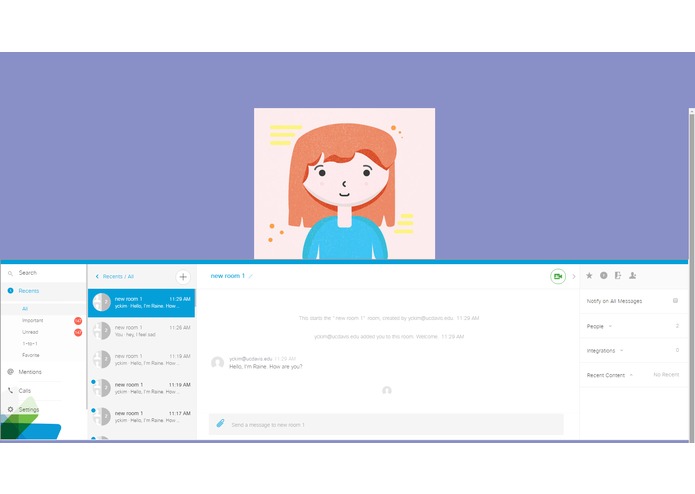Open Calls in the sidebar
The height and width of the screenshot is (494, 695).
(25, 390)
